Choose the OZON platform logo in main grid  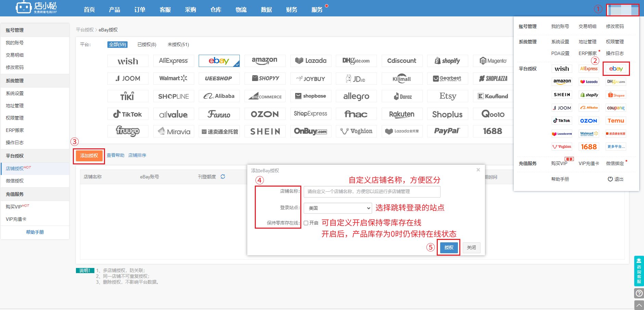pos(265,114)
